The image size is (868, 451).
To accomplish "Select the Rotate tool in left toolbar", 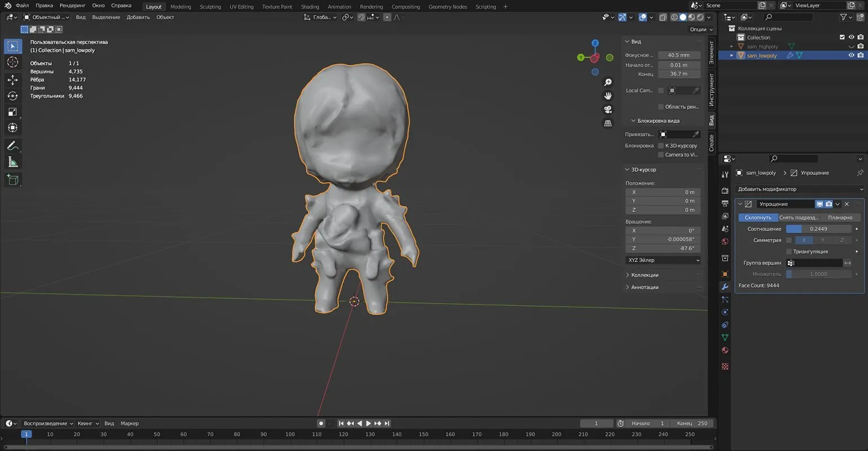I will click(x=12, y=96).
